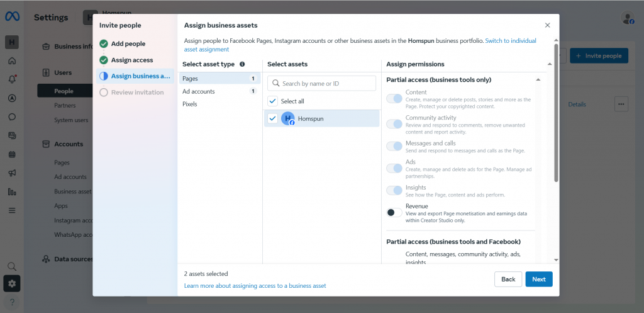Toggle the Content permission switch

pos(394,98)
